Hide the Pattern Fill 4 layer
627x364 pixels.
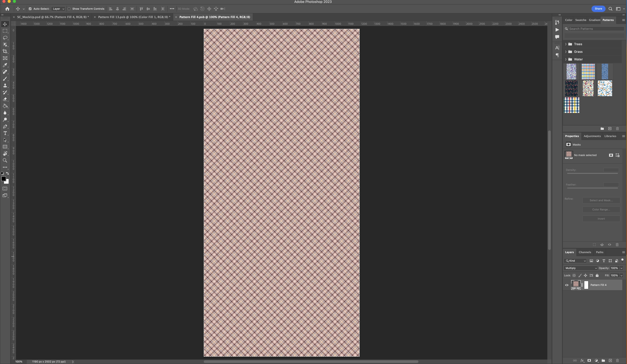pos(567,285)
